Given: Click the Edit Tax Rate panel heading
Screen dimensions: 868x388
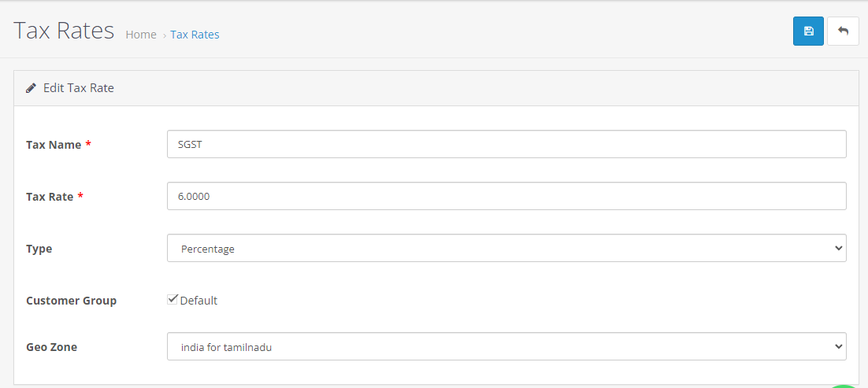Looking at the screenshot, I should pyautogui.click(x=79, y=88).
